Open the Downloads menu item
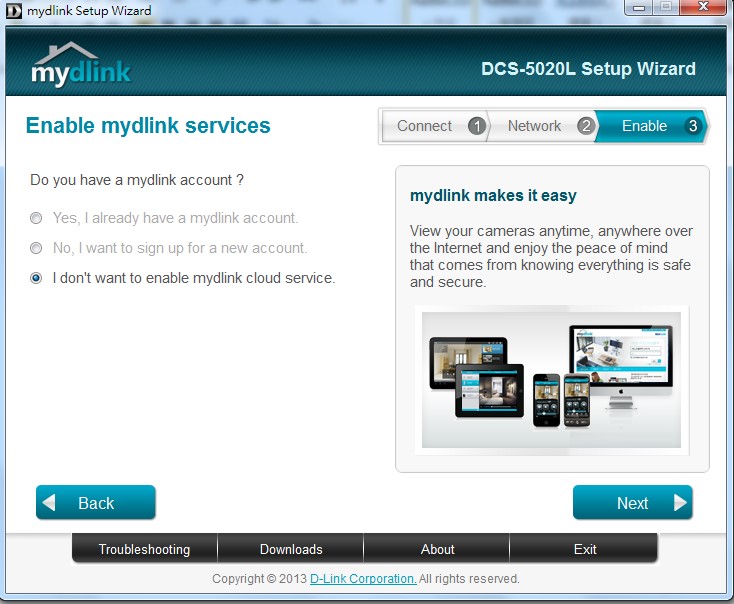Viewport: 734px width, 604px height. point(291,549)
